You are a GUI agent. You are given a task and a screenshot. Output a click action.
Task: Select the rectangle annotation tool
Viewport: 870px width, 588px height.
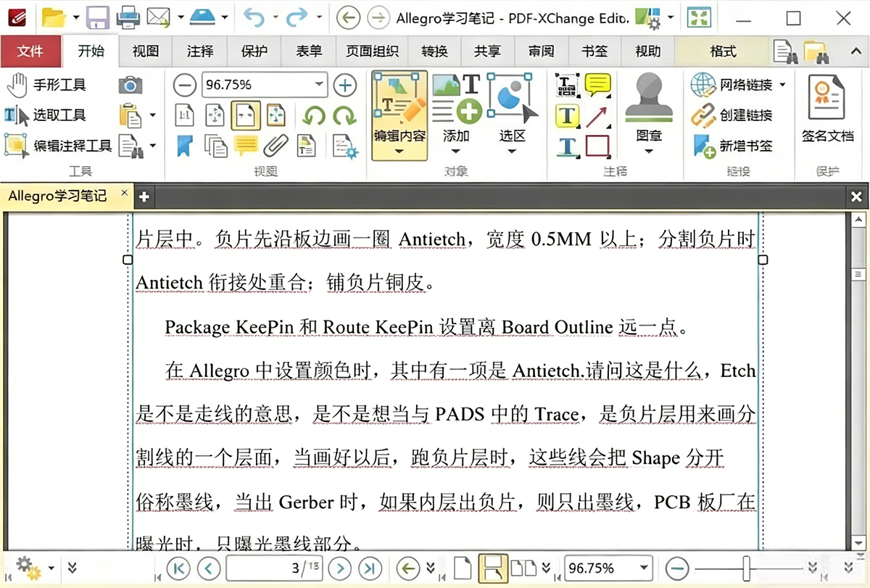click(597, 146)
